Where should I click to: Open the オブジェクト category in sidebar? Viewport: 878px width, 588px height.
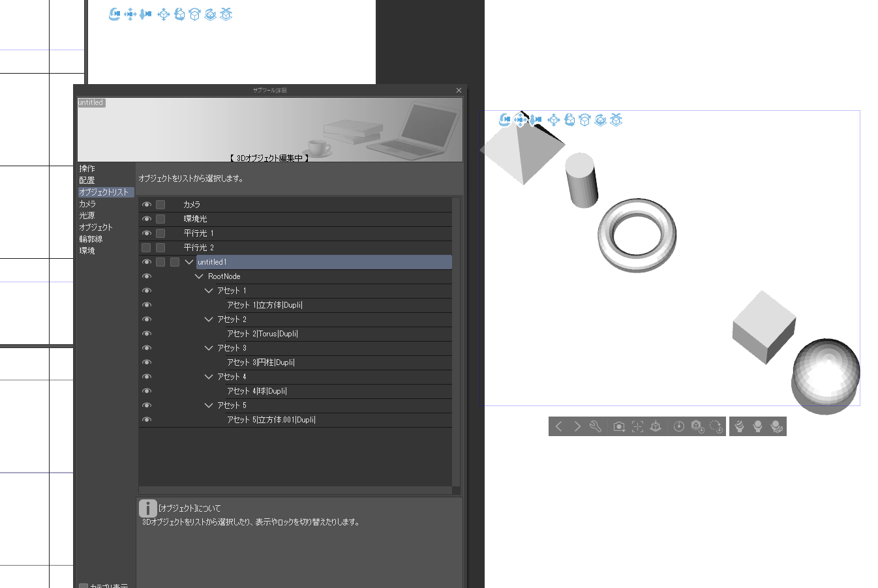(96, 228)
